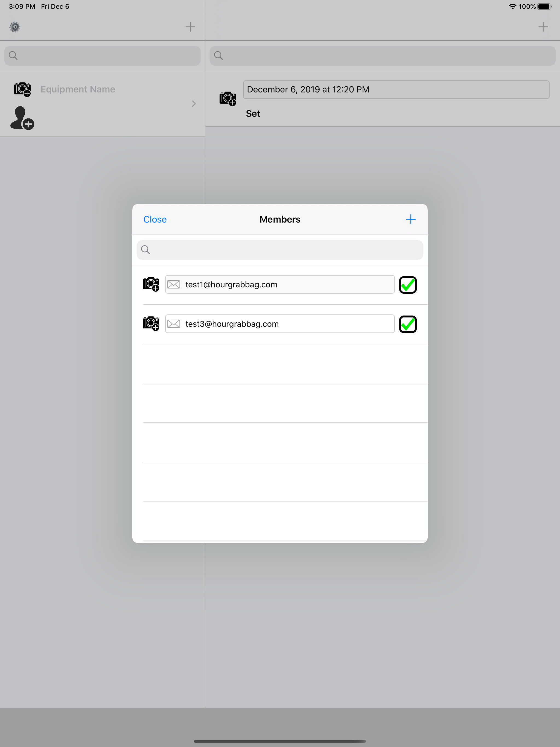Screen dimensions: 560x747
Task: Open the settings gear in sidebar
Action: click(x=15, y=27)
